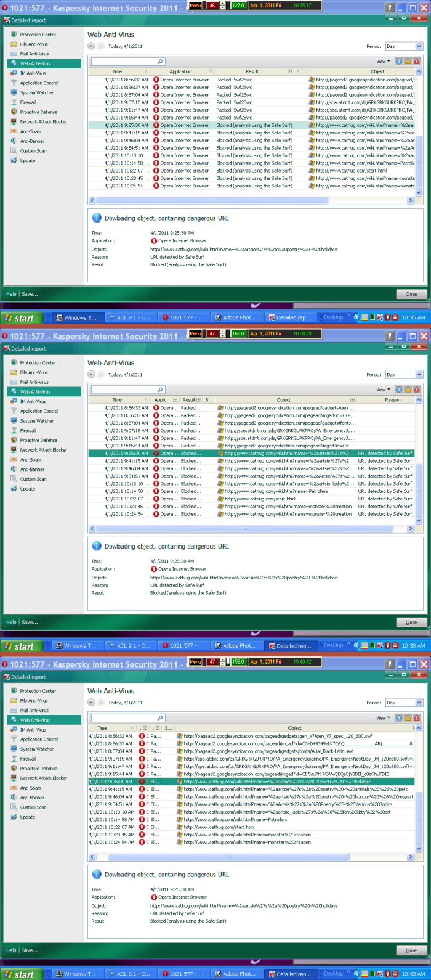
Task: Click Start button on taskbar showing 10:35 AM
Action: point(21,318)
